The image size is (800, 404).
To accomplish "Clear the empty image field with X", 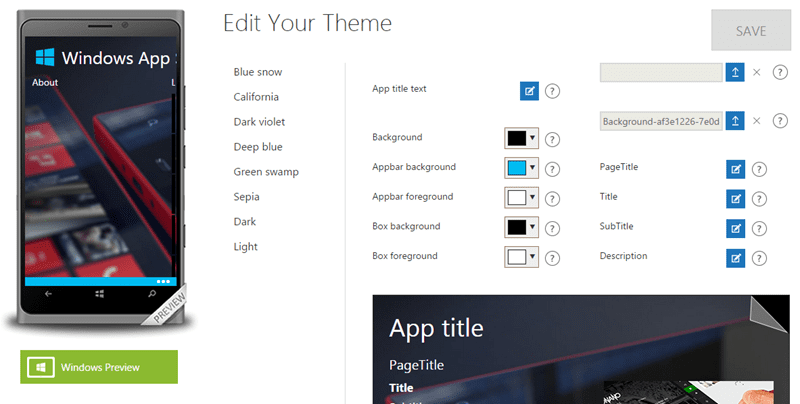I will [757, 72].
